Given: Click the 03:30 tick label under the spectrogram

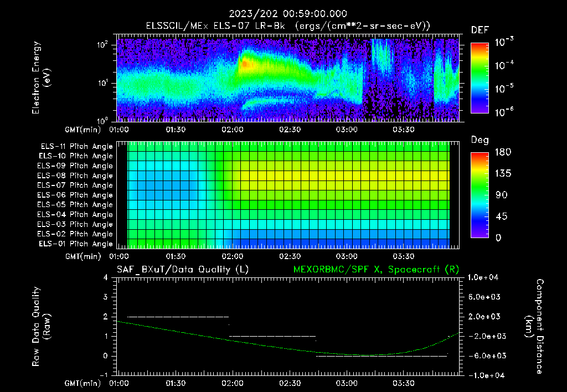Looking at the screenshot, I should pyautogui.click(x=404, y=130).
